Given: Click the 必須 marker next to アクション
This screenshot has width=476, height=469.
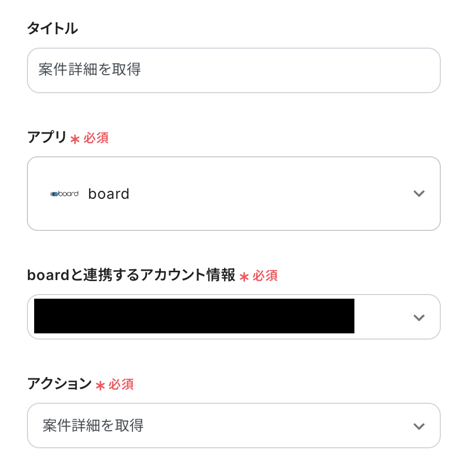Looking at the screenshot, I should (121, 385).
